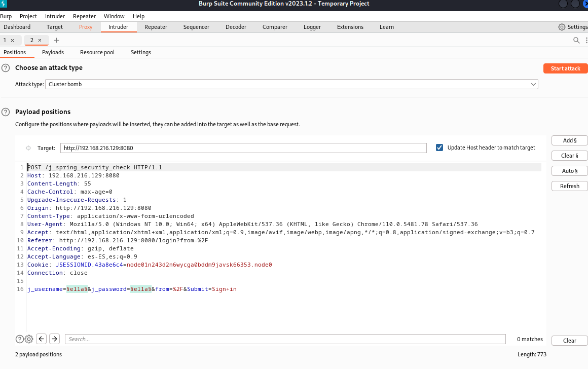Screen dimensions: 588x369
Task: Switch to the Comparer tab
Action: click(275, 27)
